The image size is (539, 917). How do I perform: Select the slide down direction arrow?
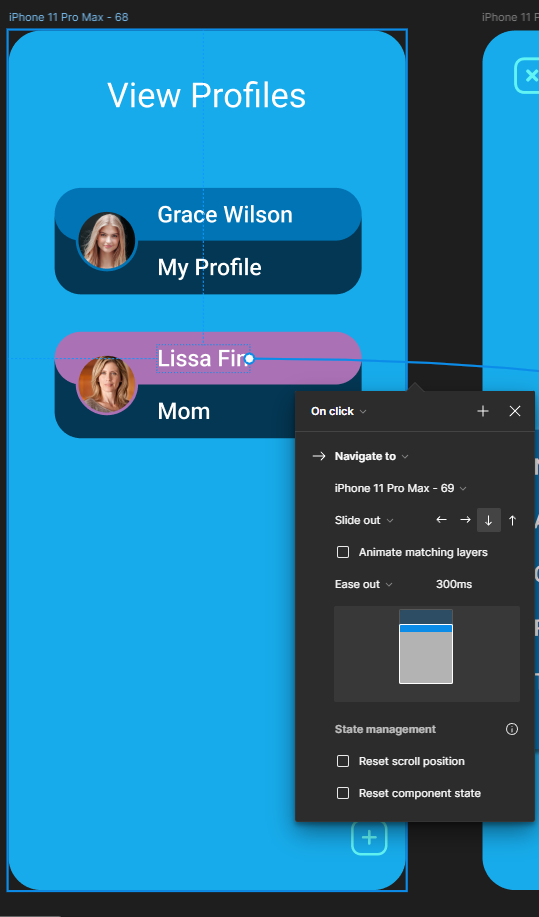489,520
